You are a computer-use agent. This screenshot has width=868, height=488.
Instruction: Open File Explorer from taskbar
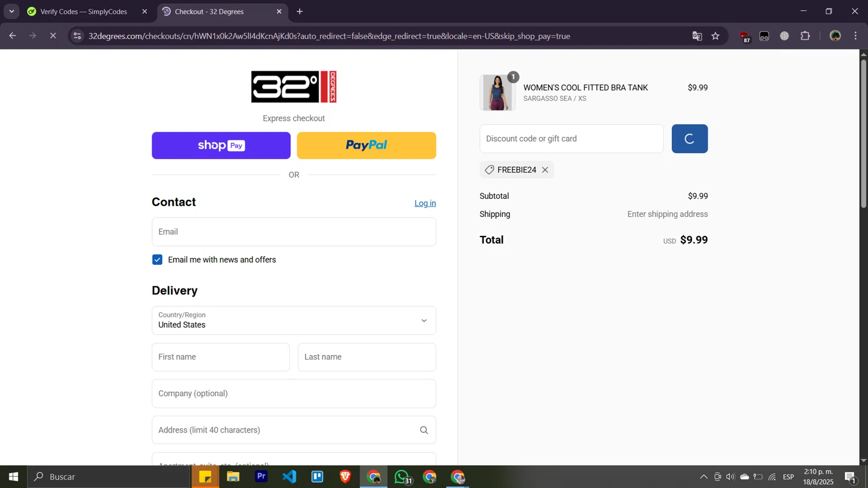233,477
